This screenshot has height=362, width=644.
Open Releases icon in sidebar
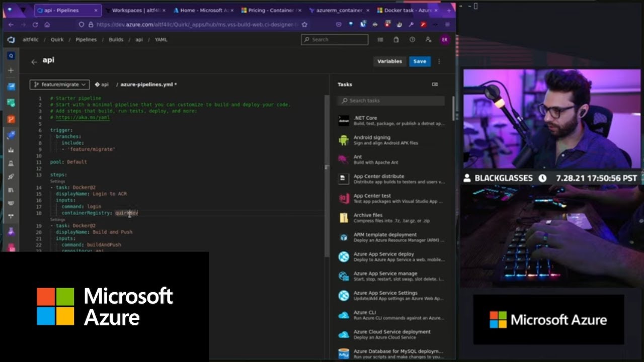pyautogui.click(x=11, y=176)
